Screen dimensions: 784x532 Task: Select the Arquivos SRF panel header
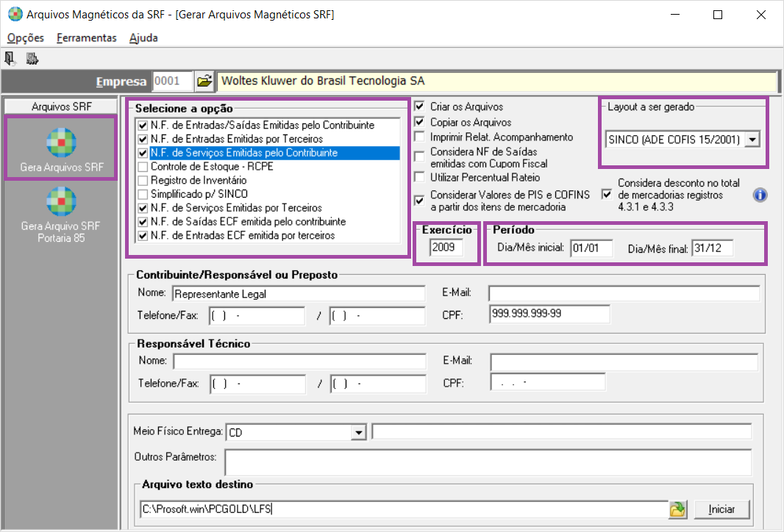(x=61, y=107)
